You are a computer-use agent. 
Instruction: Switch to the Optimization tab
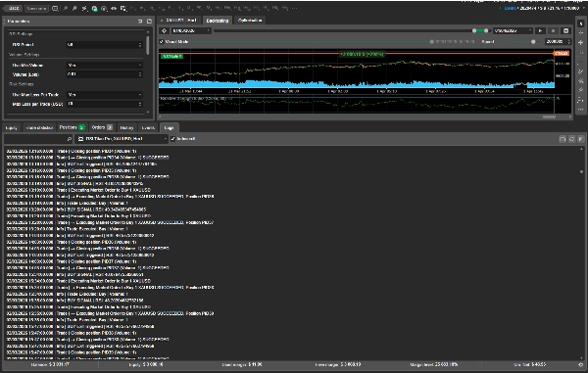[x=250, y=21]
